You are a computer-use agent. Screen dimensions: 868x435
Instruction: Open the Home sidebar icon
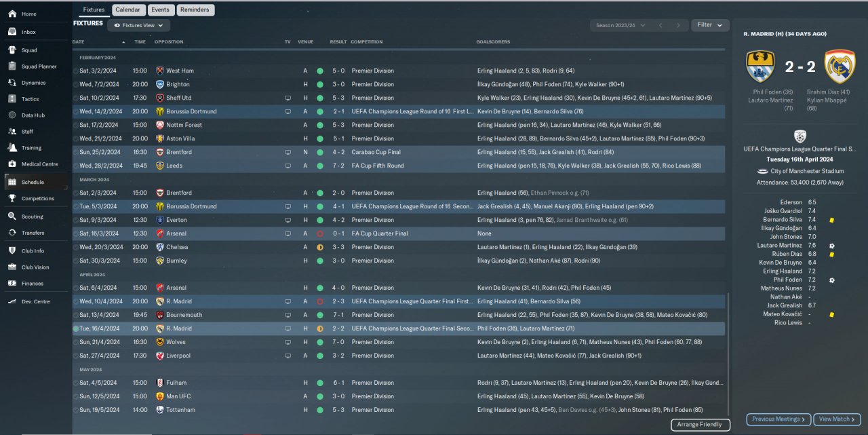point(12,14)
